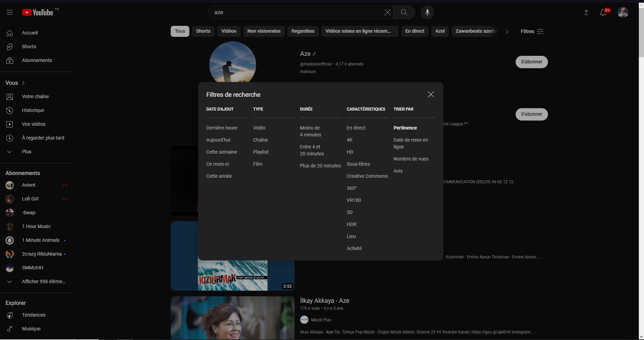Go to the YouTube home logo
644x340 pixels.
38,12
